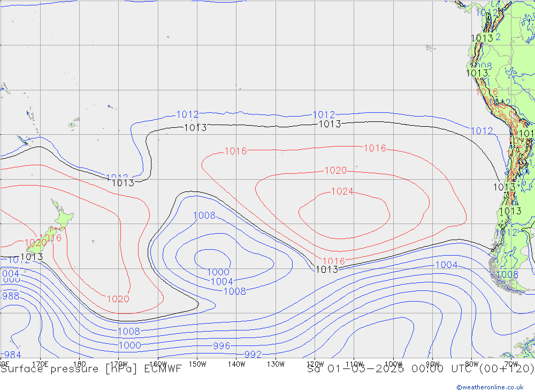Select the 130W longitude axis label

click(x=276, y=364)
